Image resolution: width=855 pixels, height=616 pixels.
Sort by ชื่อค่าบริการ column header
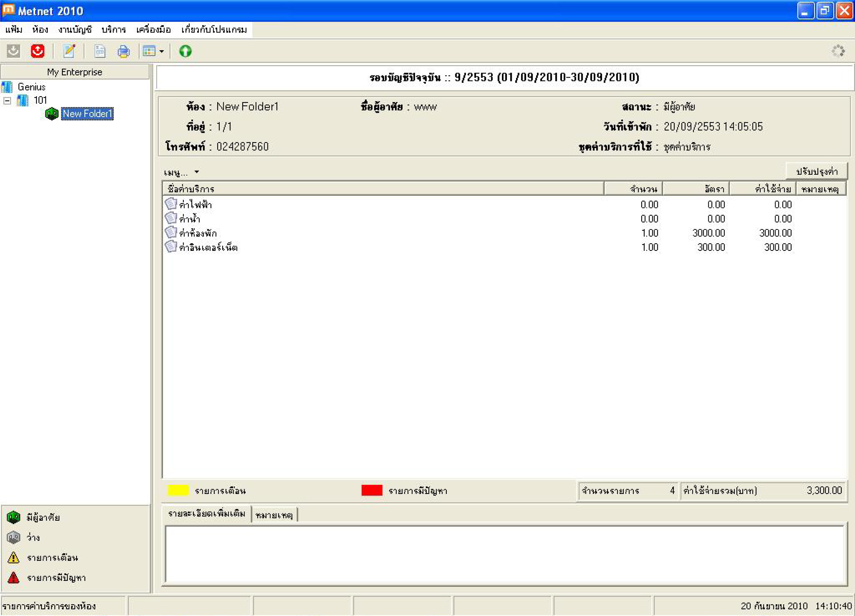[383, 189]
